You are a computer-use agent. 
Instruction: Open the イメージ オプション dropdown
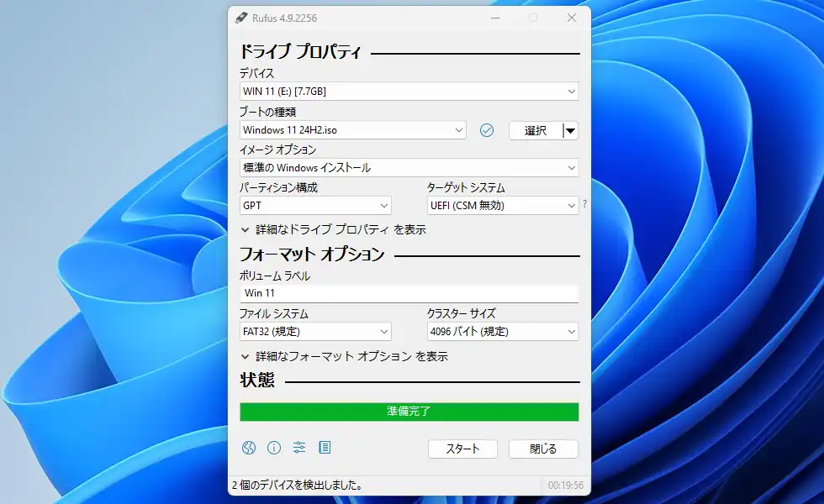pyautogui.click(x=409, y=168)
